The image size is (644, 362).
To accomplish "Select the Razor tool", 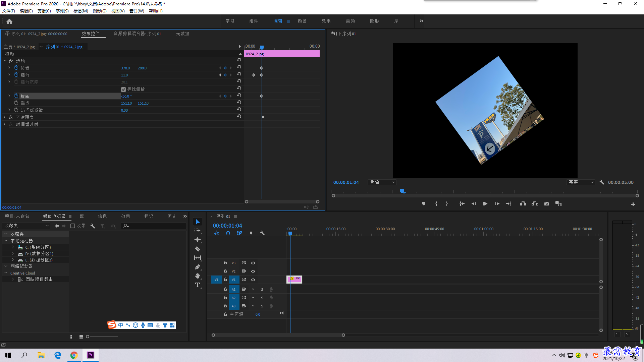I will 198,249.
